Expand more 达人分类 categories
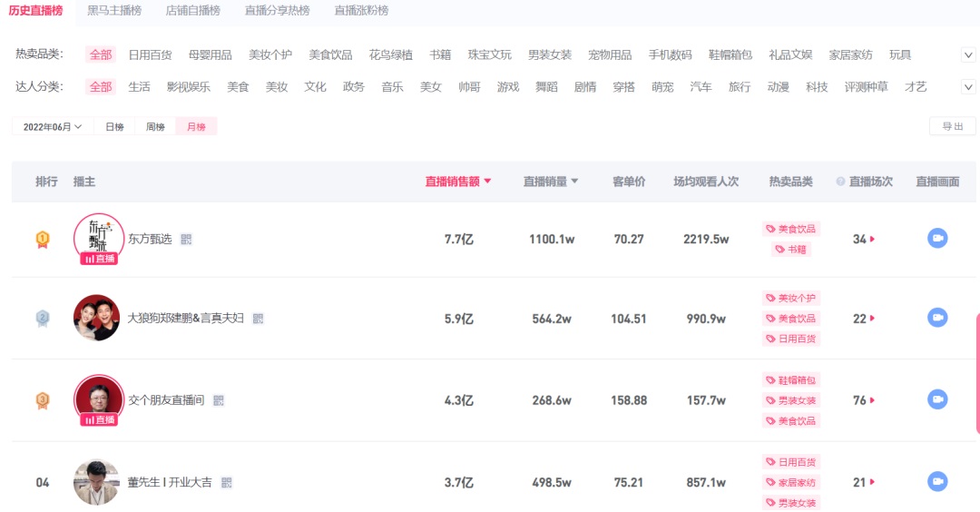Image resolution: width=980 pixels, height=512 pixels. [x=968, y=87]
